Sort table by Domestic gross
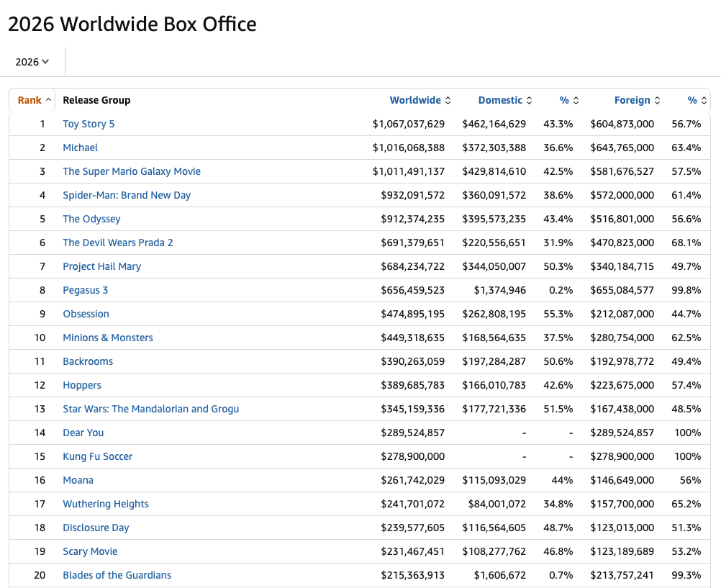Viewport: 721px width, 588px height. 505,100
